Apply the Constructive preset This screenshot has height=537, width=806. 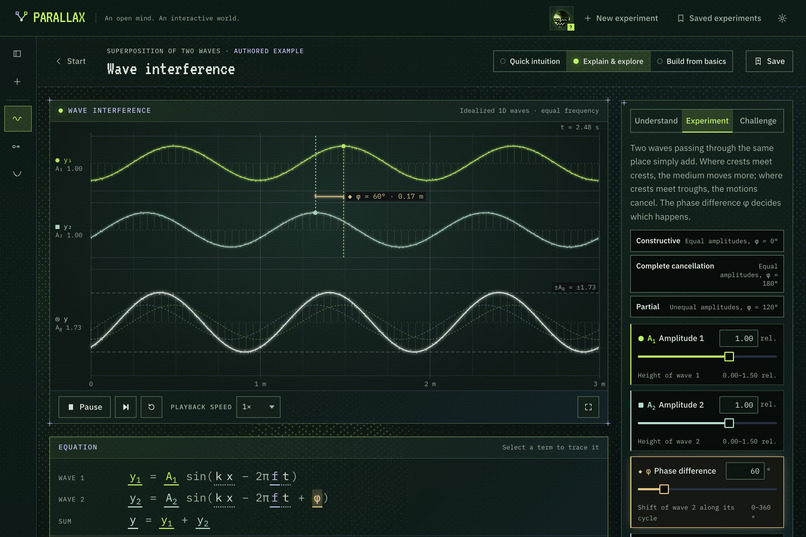[707, 241]
